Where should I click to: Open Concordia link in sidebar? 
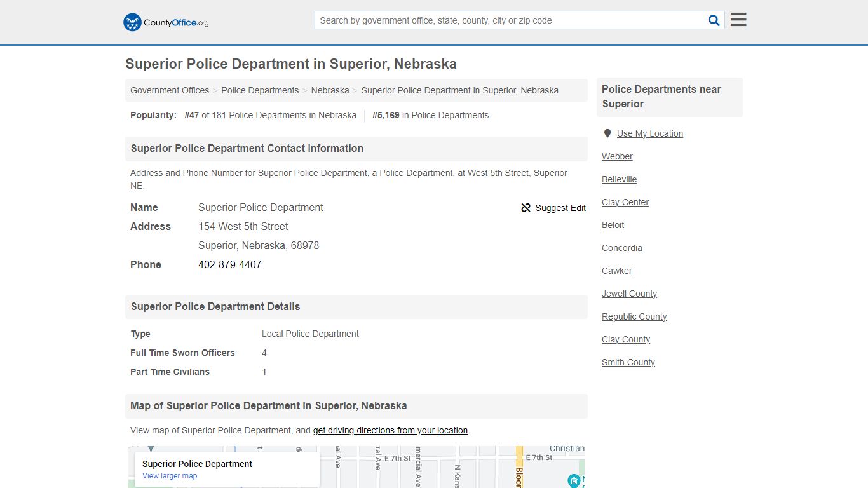click(x=622, y=248)
